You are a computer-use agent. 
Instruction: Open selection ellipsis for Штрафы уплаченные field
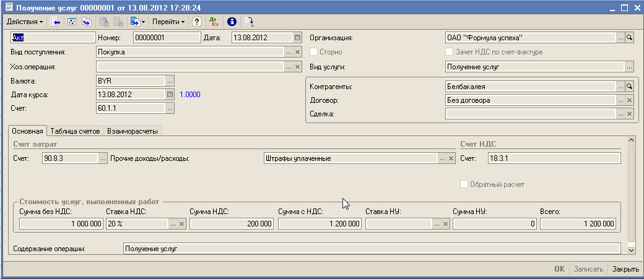click(442, 158)
